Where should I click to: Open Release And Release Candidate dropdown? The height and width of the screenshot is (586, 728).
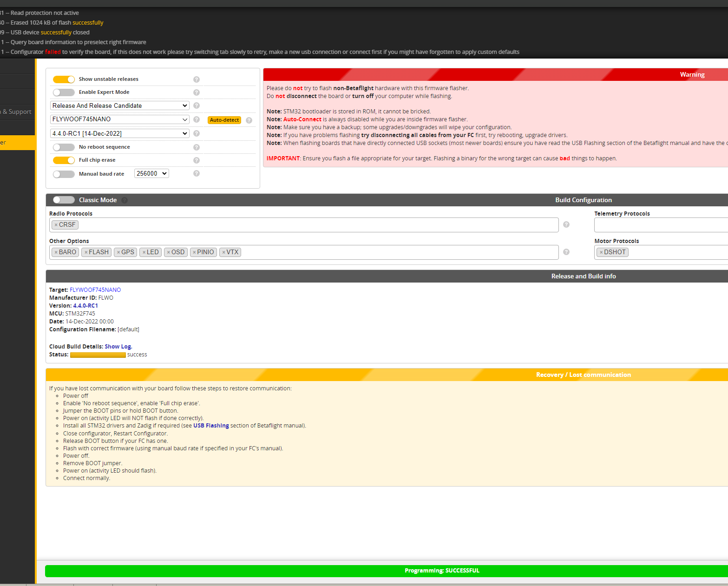pyautogui.click(x=120, y=105)
